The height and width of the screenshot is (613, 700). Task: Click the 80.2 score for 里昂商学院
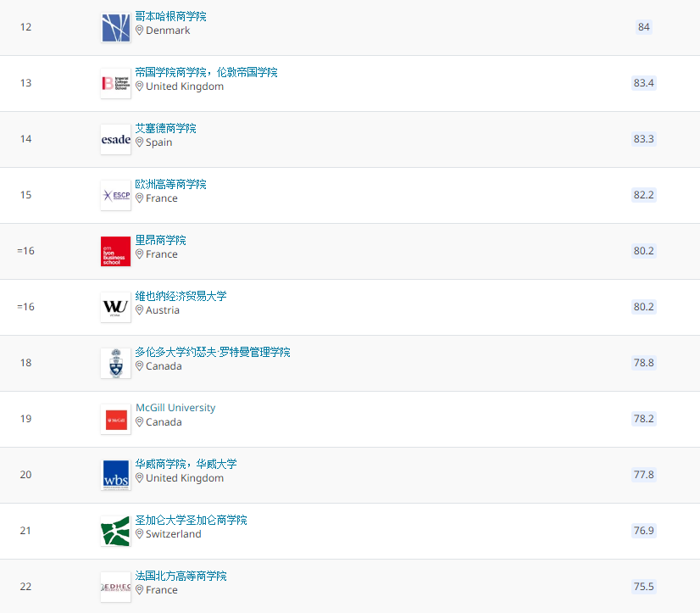pyautogui.click(x=644, y=251)
